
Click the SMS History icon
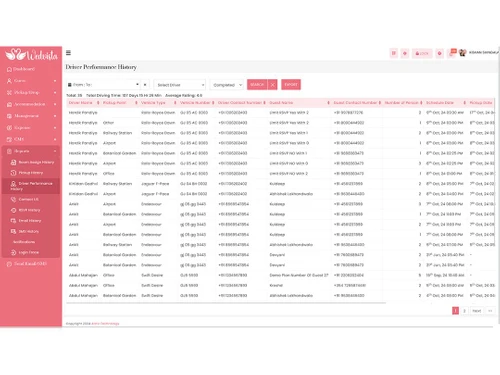click(x=13, y=231)
